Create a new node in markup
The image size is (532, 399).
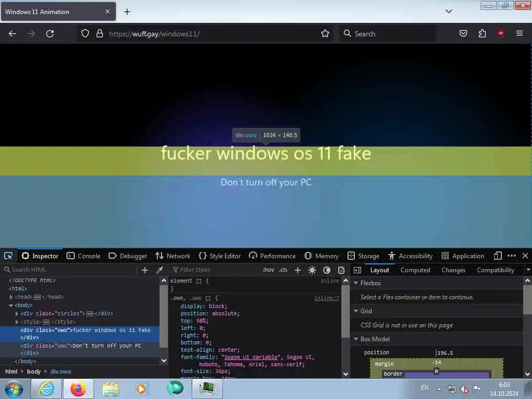(x=145, y=270)
